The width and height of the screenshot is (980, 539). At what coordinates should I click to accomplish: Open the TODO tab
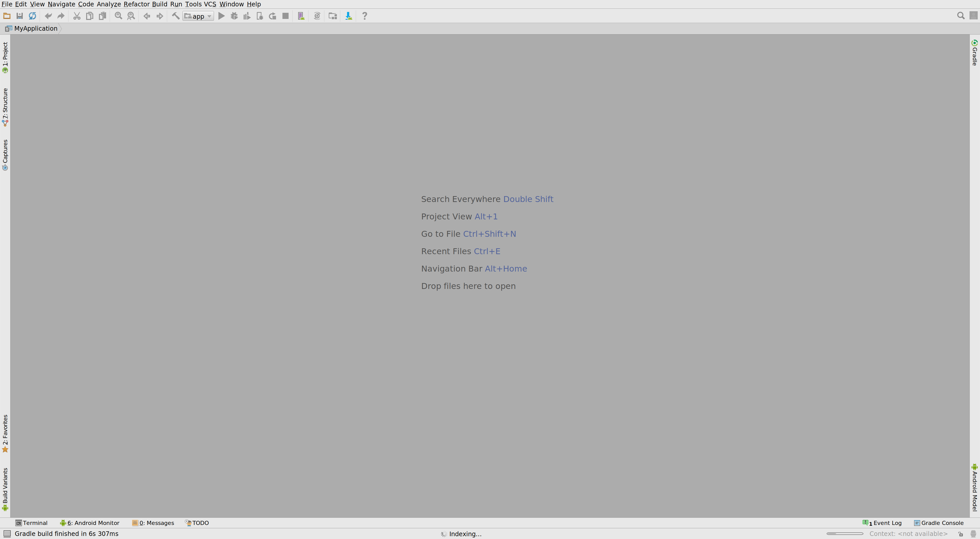tap(197, 523)
